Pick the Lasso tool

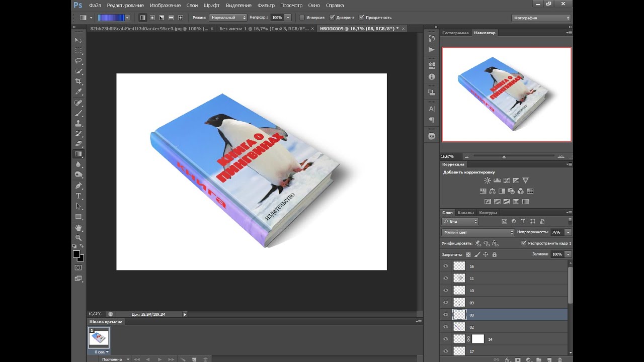[x=78, y=61]
